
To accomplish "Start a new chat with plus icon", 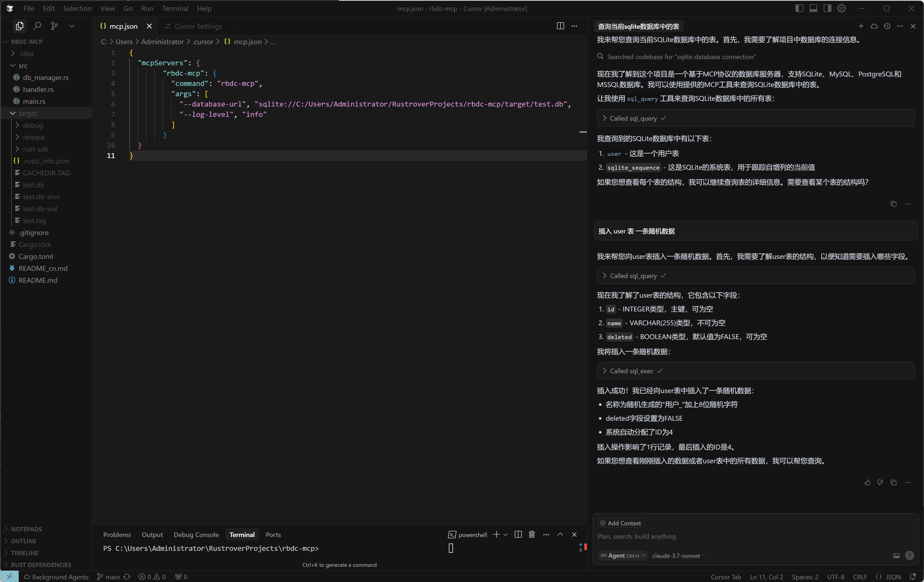I will click(x=861, y=26).
